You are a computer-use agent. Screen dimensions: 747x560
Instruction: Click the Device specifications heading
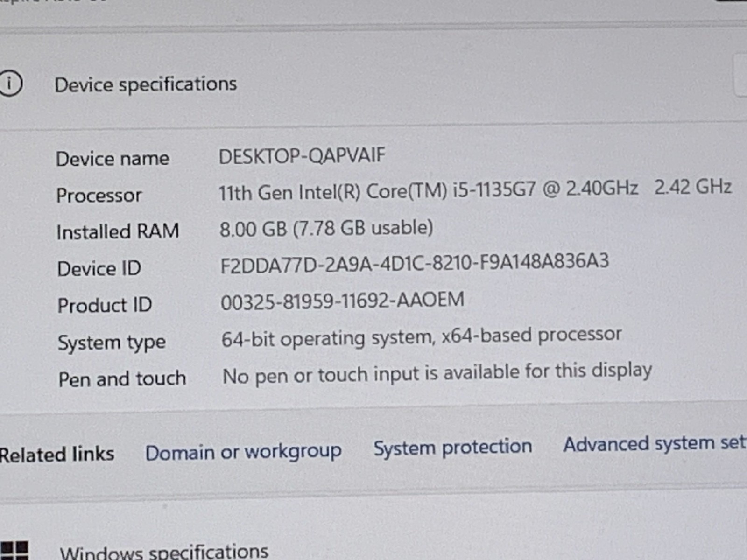pos(146,84)
